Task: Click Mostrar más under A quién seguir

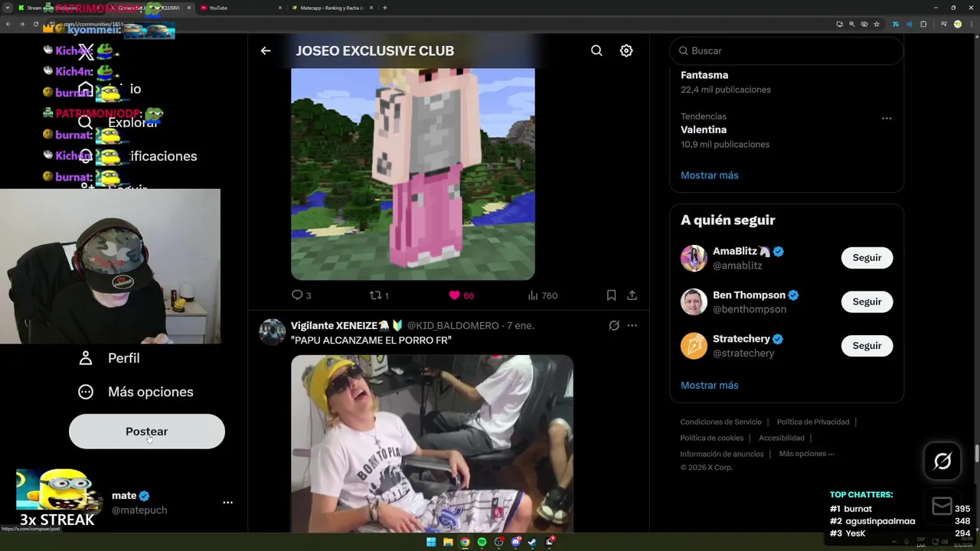Action: [709, 386]
